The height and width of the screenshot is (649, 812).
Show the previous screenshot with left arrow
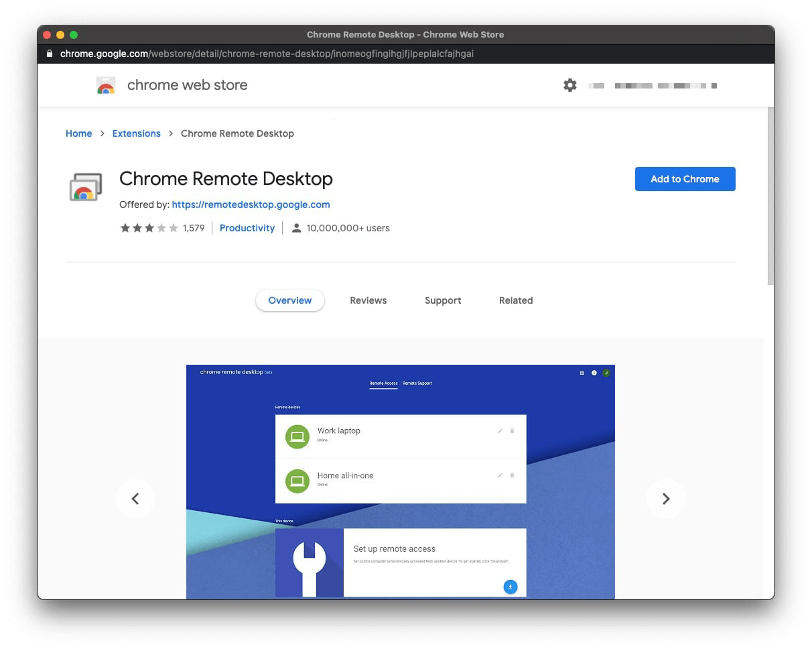[x=135, y=498]
